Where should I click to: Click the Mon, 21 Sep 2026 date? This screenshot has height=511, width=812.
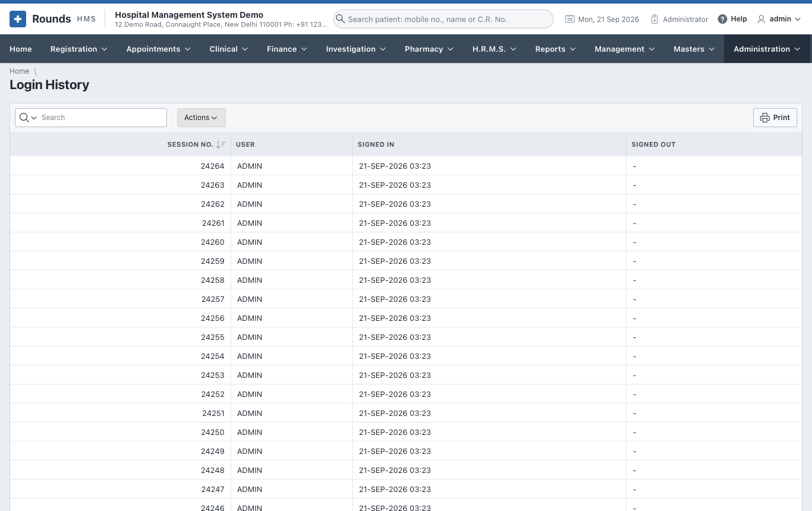pyautogui.click(x=609, y=19)
